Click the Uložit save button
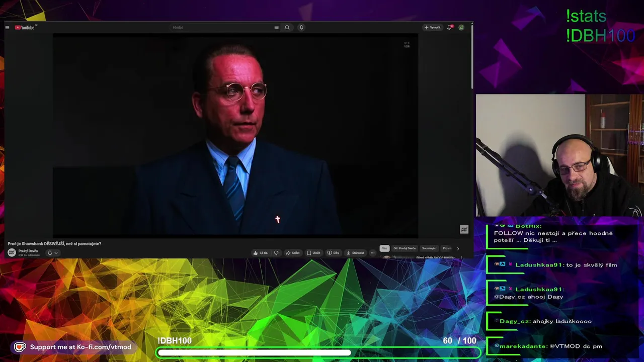The image size is (644, 362). (x=313, y=253)
